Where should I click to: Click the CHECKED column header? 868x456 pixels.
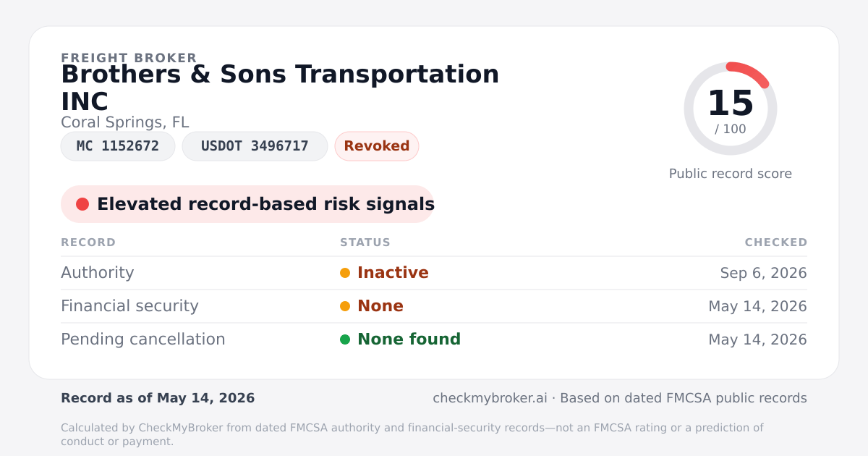point(776,242)
